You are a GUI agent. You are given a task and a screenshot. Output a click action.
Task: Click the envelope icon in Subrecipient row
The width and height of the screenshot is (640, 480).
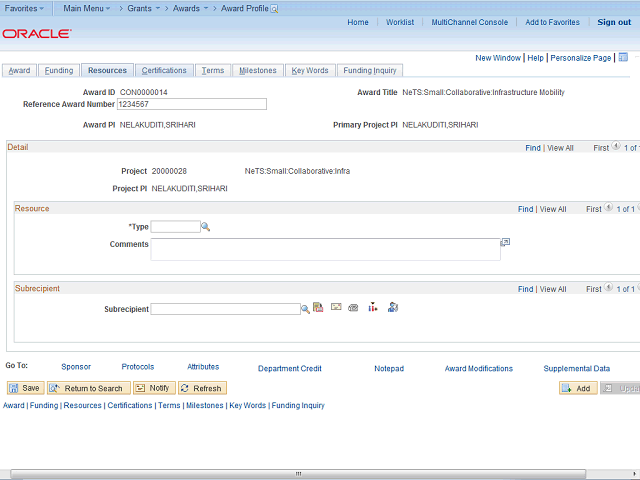pos(336,308)
